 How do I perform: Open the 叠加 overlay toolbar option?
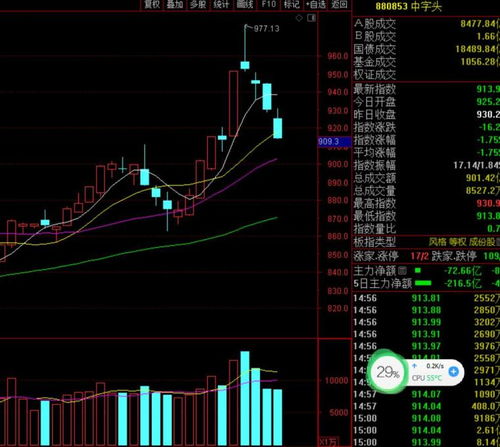click(175, 4)
